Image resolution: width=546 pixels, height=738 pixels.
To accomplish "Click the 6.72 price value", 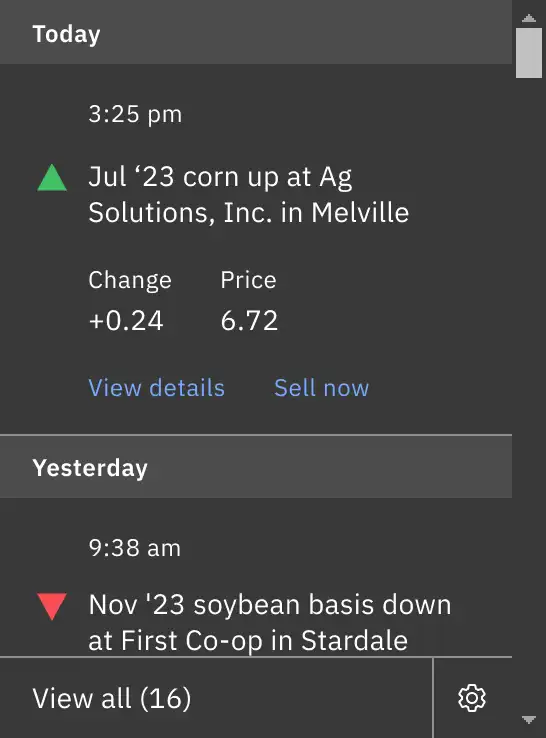I will (249, 321).
